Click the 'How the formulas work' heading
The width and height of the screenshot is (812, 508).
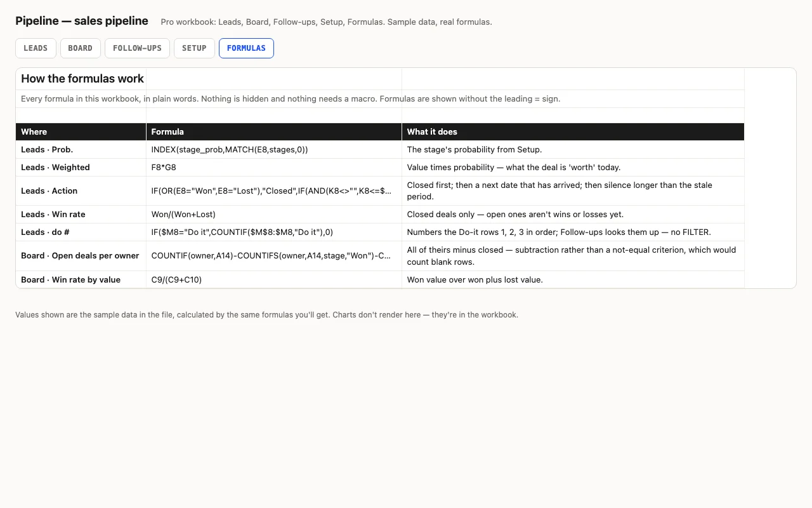pos(82,79)
